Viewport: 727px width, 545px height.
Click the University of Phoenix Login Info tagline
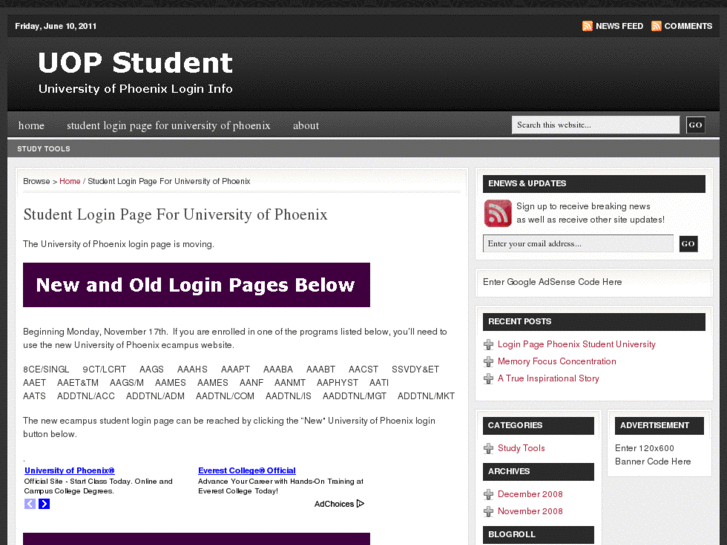pyautogui.click(x=135, y=89)
